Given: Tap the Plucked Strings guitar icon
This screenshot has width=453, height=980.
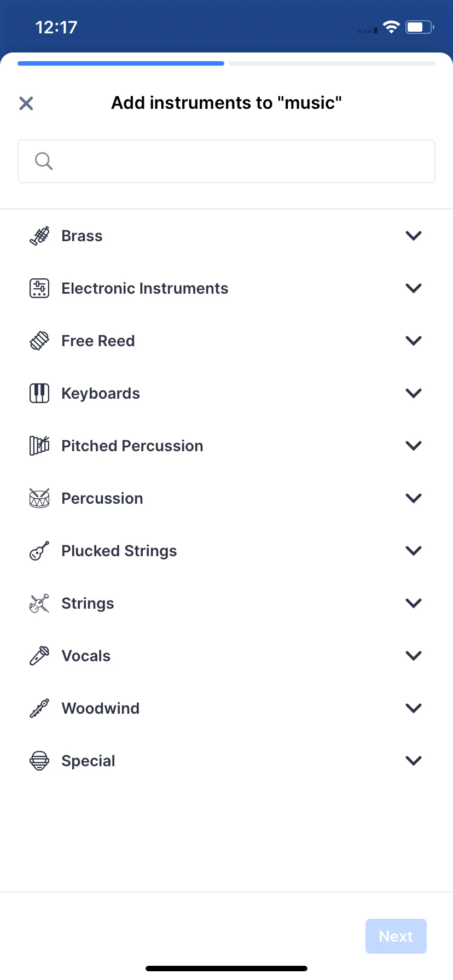Looking at the screenshot, I should (x=39, y=551).
